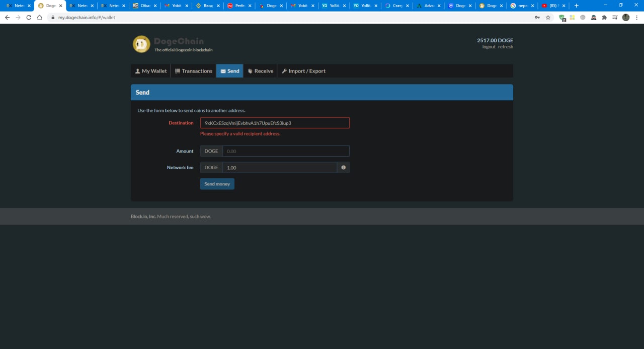The width and height of the screenshot is (644, 349).
Task: Open the grey globe extension icon
Action: click(583, 17)
